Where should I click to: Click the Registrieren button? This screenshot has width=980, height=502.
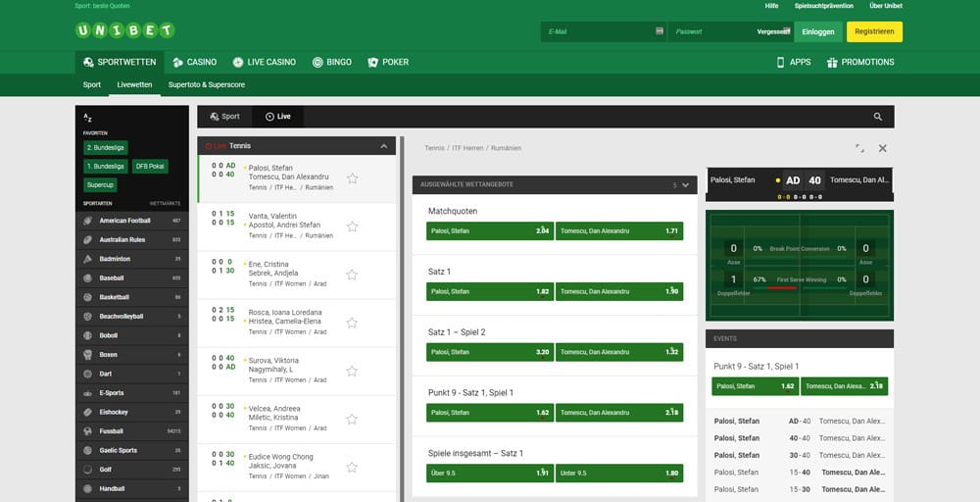874,32
